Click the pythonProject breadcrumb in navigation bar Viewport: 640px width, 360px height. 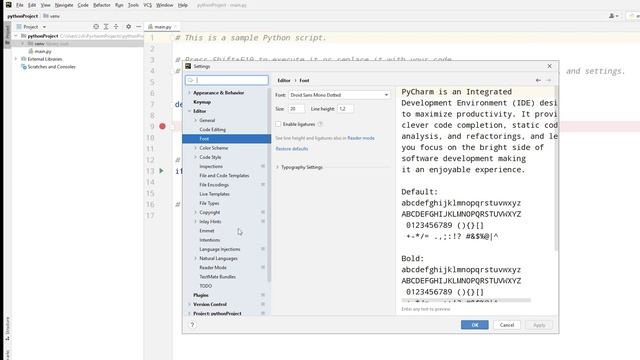click(x=22, y=16)
